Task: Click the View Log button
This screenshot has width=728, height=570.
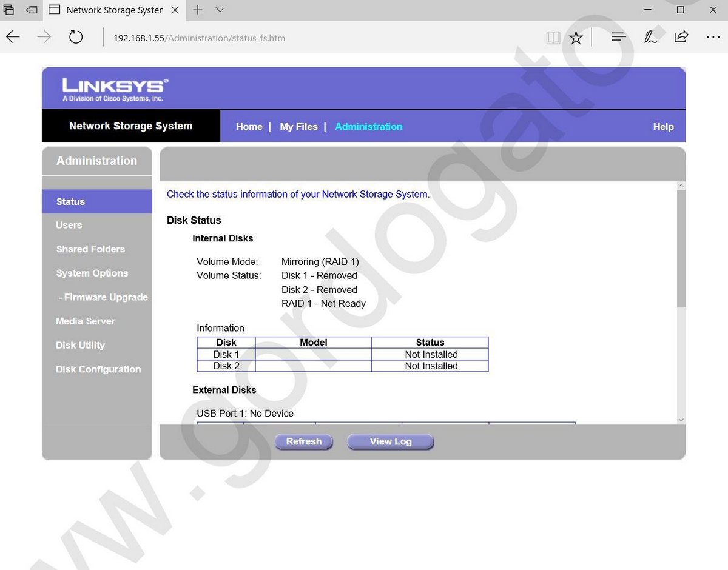Action: pos(390,441)
